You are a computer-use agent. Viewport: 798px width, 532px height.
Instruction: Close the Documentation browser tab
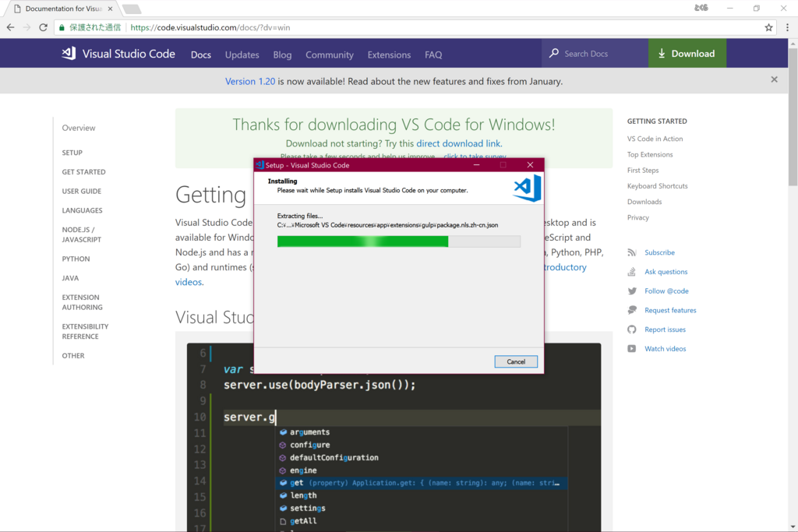[110, 9]
